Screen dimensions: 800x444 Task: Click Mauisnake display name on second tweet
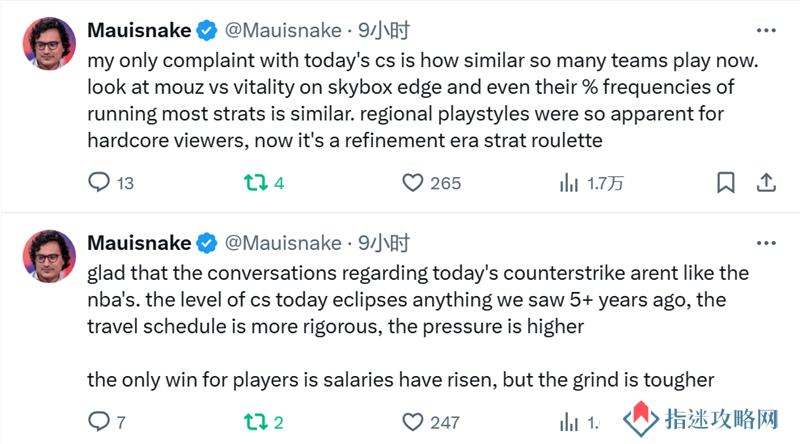[139, 243]
